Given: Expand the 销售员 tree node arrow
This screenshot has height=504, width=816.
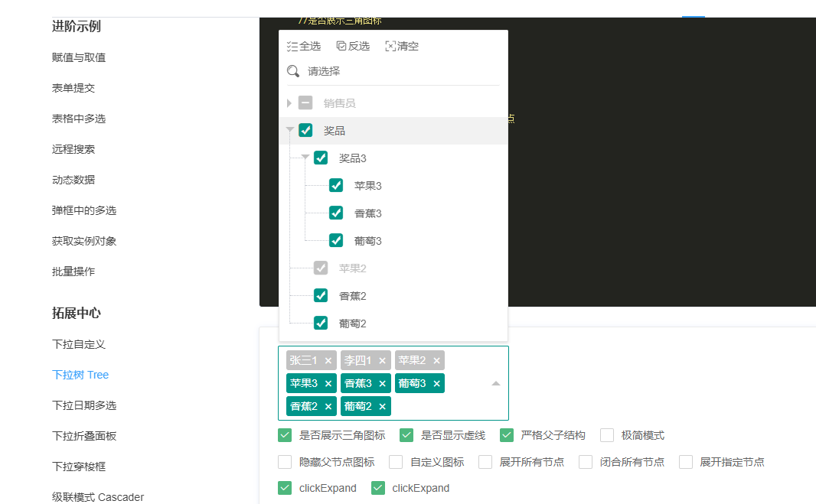Looking at the screenshot, I should click(289, 102).
